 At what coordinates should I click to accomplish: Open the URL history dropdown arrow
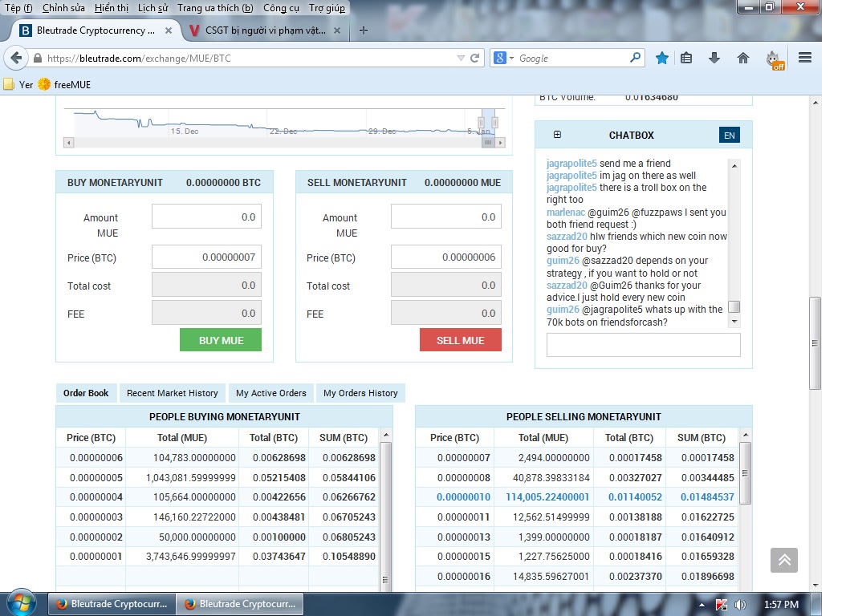(460, 59)
